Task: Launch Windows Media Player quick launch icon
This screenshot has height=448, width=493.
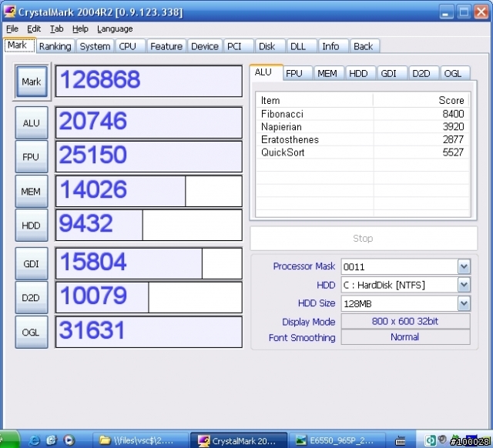Action: (x=69, y=440)
